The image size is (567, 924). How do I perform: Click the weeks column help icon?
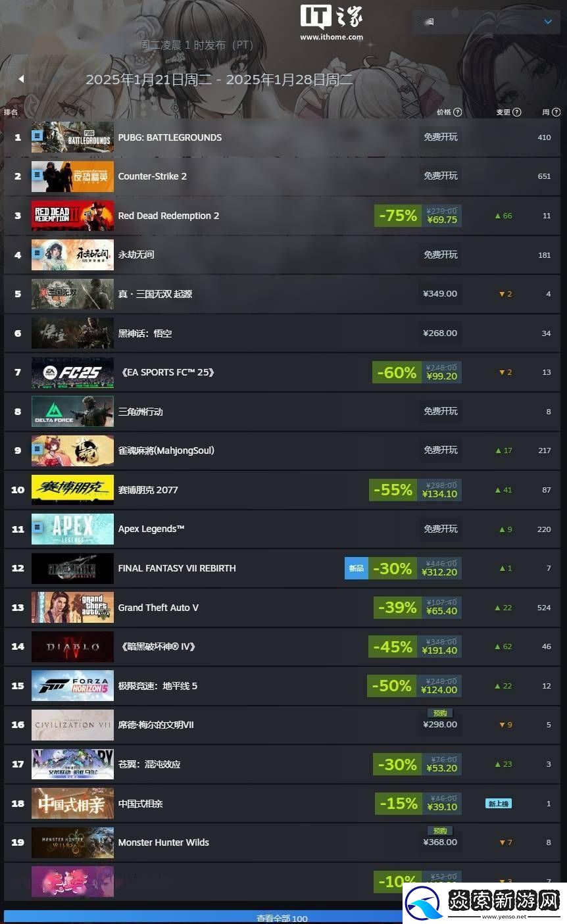pos(556,112)
